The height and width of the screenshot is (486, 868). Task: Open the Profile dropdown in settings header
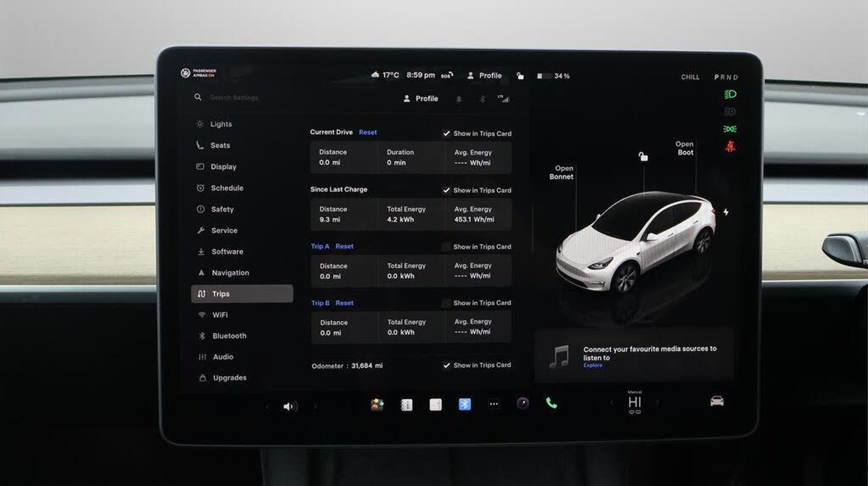click(421, 99)
